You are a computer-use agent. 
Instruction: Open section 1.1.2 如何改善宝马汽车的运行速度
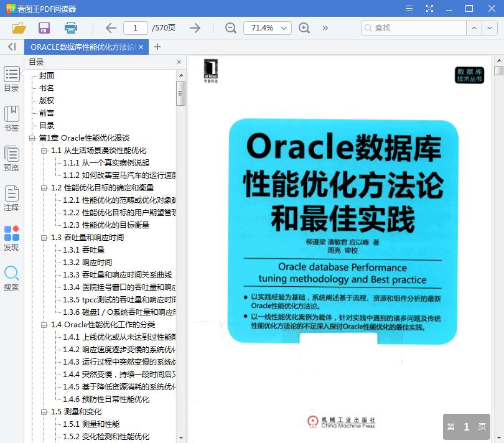coord(119,175)
